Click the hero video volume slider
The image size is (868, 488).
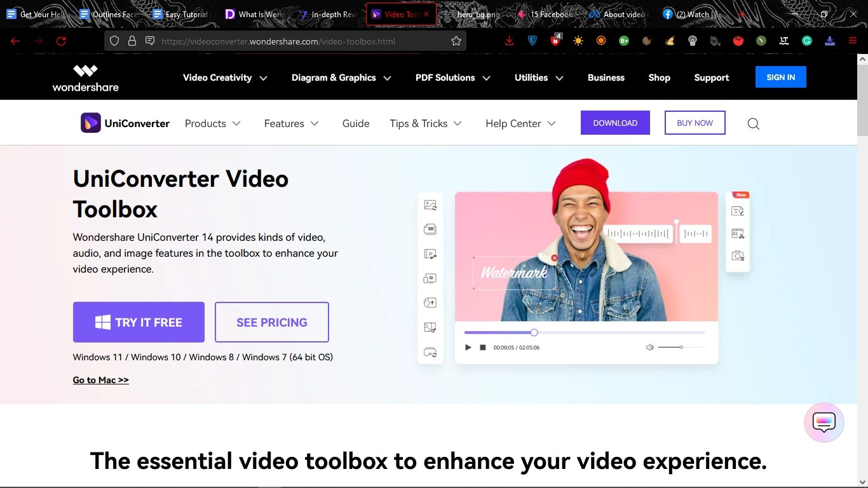(x=682, y=348)
